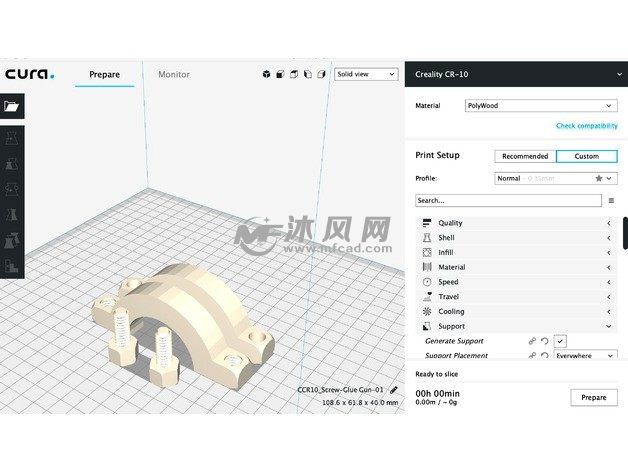Click the link icon for Generate Support
The width and height of the screenshot is (628, 472).
click(x=532, y=341)
